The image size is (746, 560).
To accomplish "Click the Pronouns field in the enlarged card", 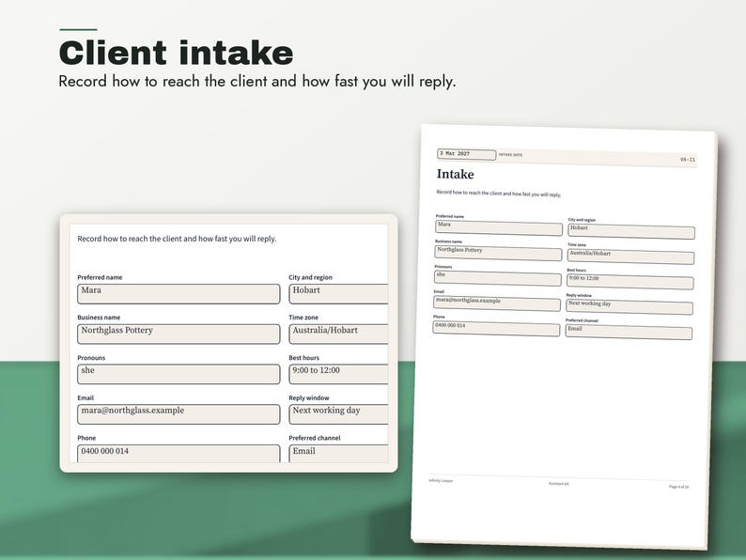I will (x=179, y=374).
